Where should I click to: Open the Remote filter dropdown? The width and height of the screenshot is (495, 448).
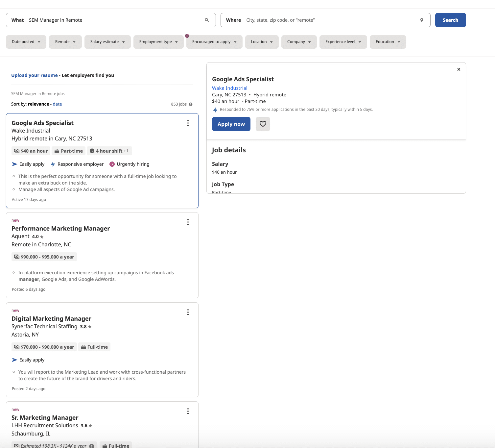click(65, 42)
